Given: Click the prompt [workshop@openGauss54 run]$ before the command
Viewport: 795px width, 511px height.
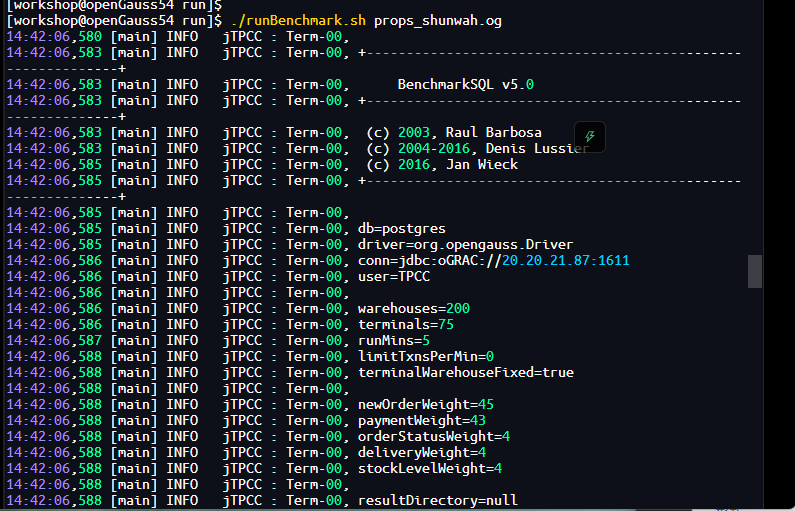Looking at the screenshot, I should [x=114, y=21].
